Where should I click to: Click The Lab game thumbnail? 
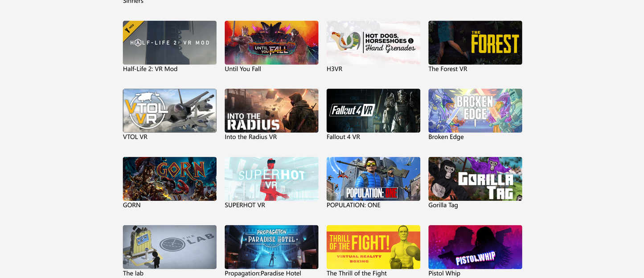[x=169, y=247]
